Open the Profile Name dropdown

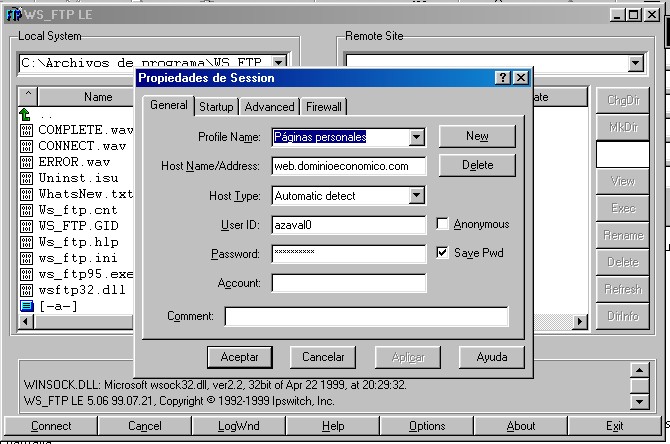click(416, 137)
